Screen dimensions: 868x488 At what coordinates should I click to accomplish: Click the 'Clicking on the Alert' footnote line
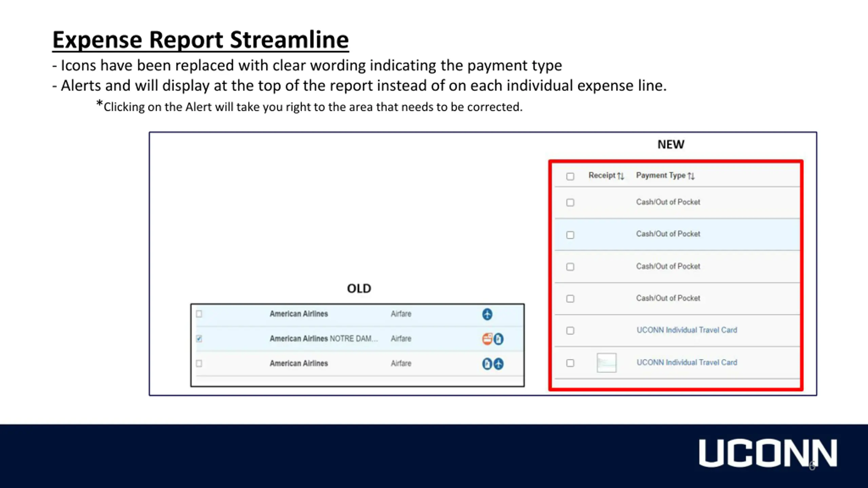coord(309,106)
